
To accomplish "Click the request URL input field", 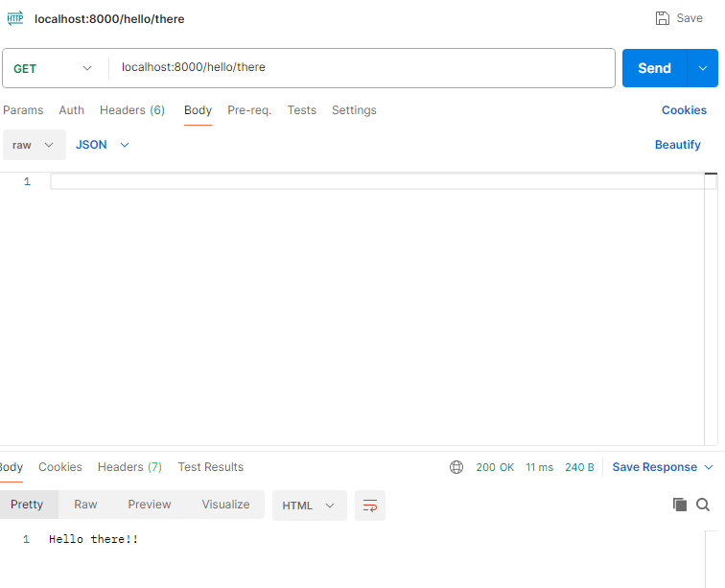I will tap(362, 67).
